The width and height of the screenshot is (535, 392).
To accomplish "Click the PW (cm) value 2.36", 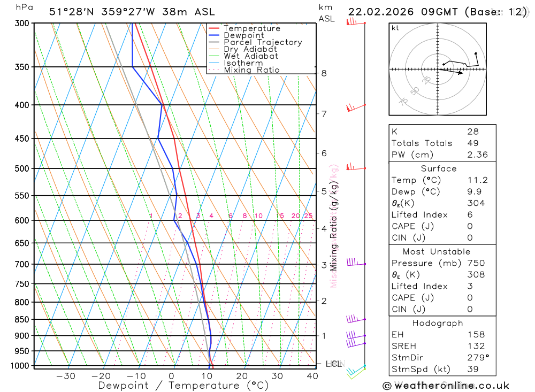I will [478, 155].
